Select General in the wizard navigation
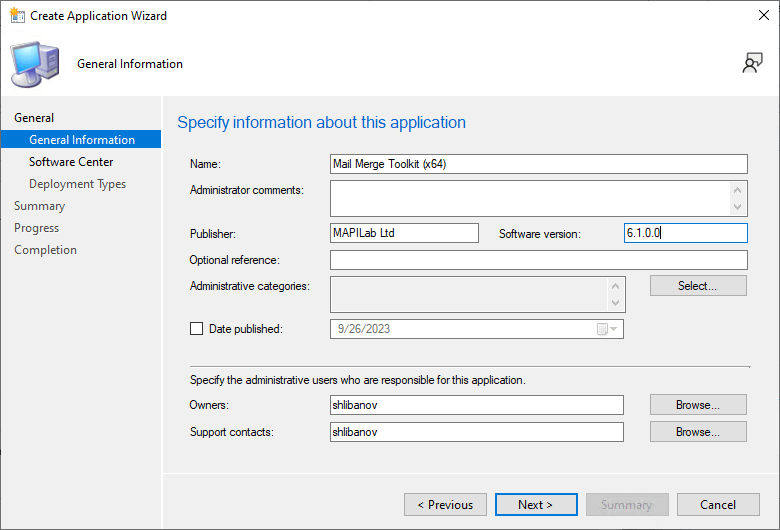 [x=34, y=118]
